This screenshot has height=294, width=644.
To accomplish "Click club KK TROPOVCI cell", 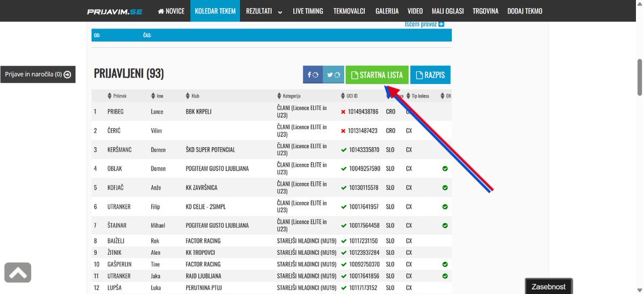I will pyautogui.click(x=200, y=253).
